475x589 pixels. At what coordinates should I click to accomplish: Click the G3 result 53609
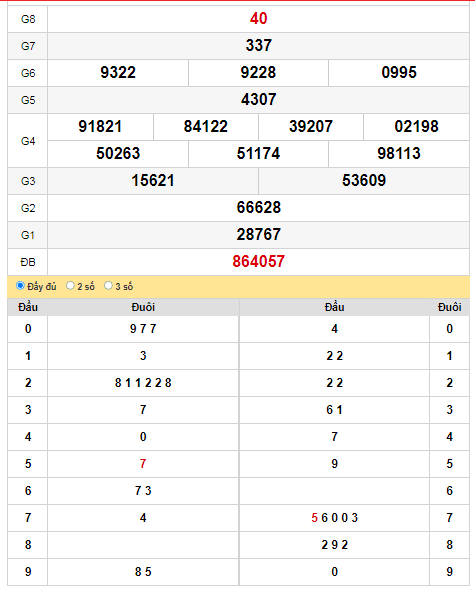click(364, 181)
